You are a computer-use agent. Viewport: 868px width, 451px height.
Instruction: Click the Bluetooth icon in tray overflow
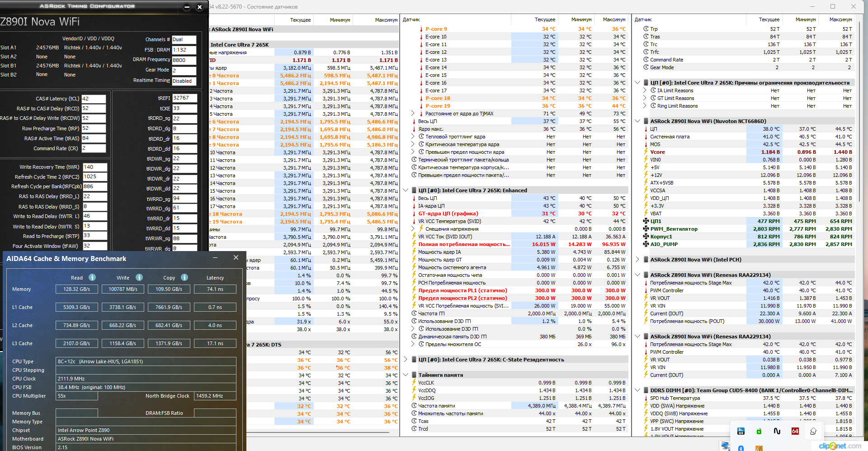tap(741, 448)
